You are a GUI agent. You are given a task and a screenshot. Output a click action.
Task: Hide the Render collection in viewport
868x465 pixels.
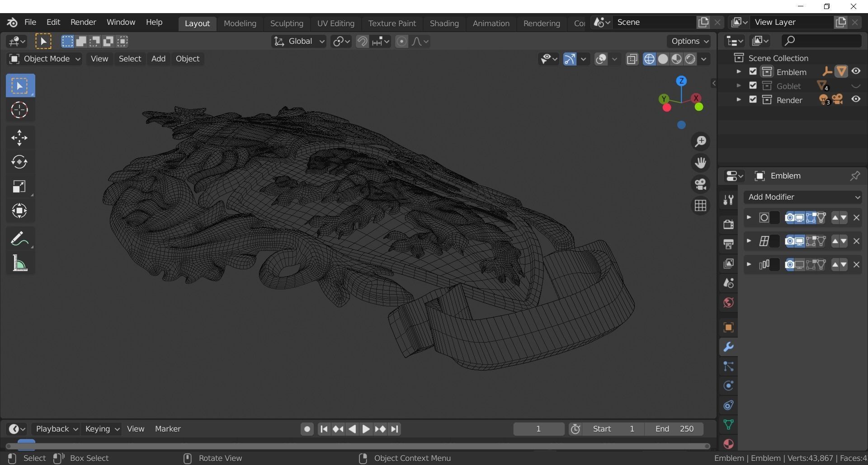pos(856,99)
